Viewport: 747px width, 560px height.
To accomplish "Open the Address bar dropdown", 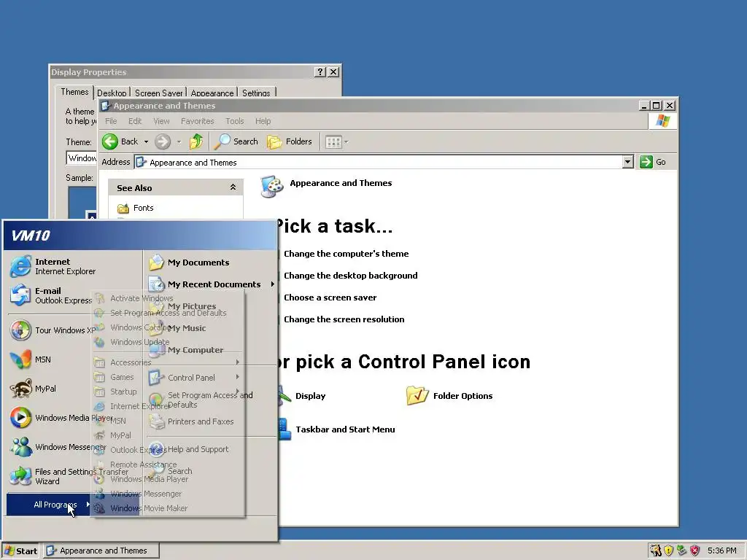I will point(627,162).
